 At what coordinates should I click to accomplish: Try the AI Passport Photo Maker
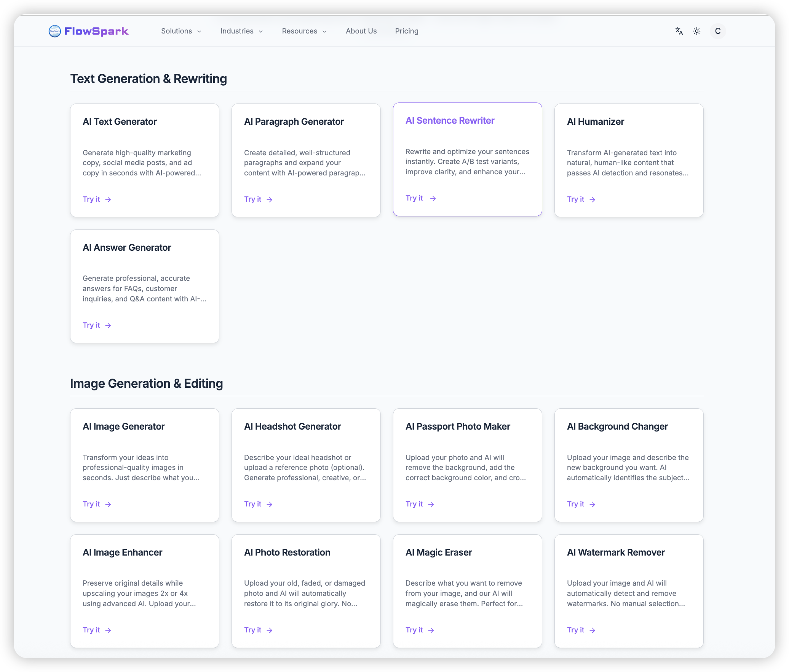[x=414, y=504]
